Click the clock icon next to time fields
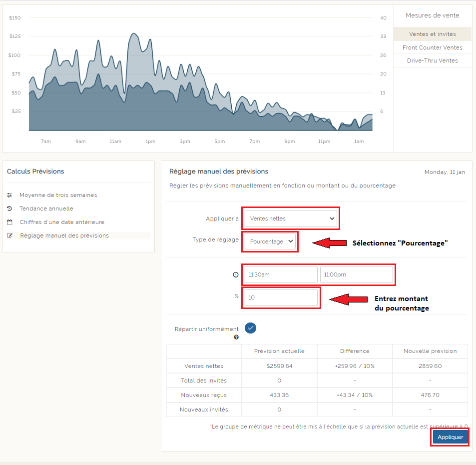 point(235,275)
